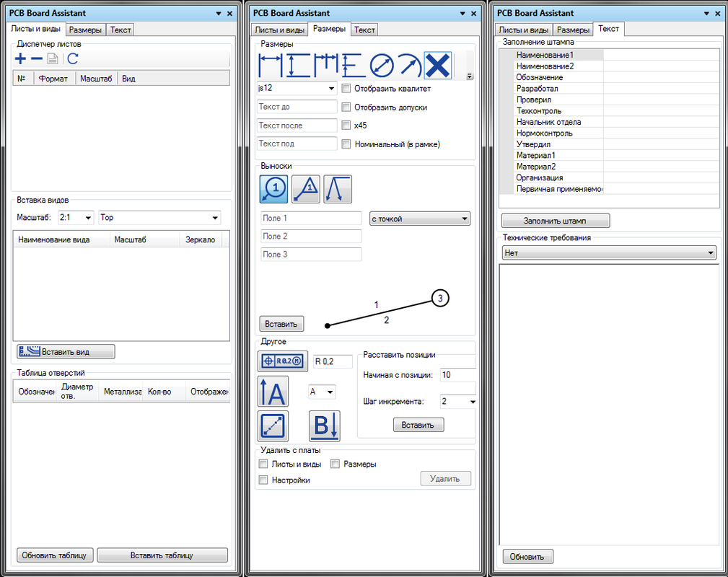
Task: Open the panel options arrow in left window
Action: point(218,14)
